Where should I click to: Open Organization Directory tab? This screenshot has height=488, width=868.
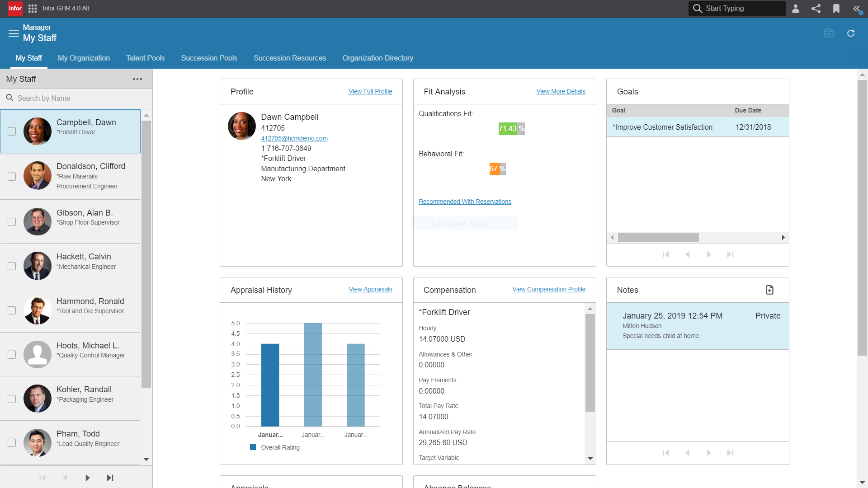pos(377,58)
